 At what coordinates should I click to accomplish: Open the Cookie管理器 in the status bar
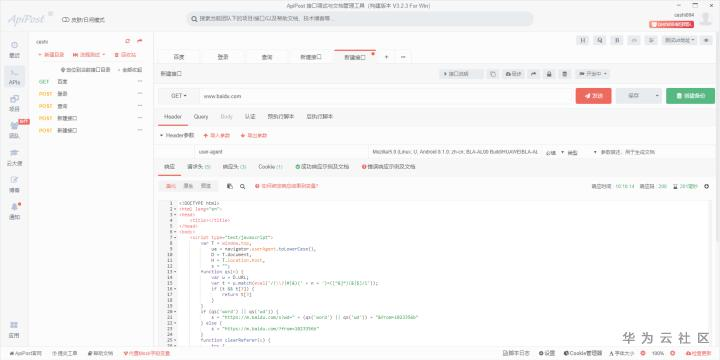click(583, 354)
